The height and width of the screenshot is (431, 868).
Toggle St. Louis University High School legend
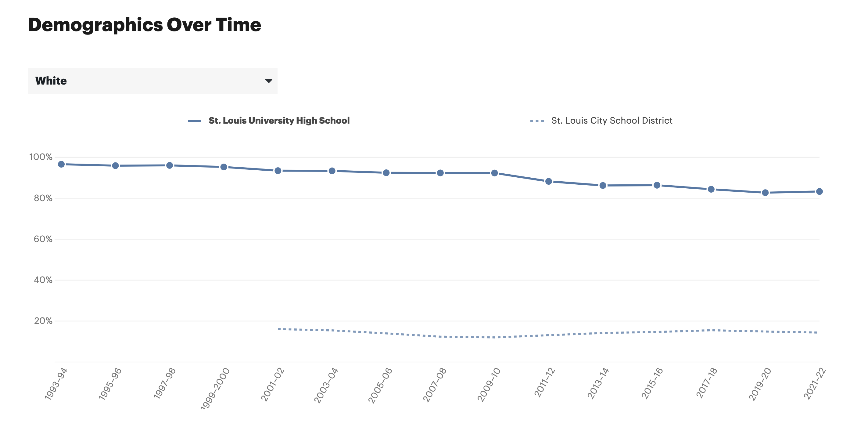pyautogui.click(x=279, y=121)
